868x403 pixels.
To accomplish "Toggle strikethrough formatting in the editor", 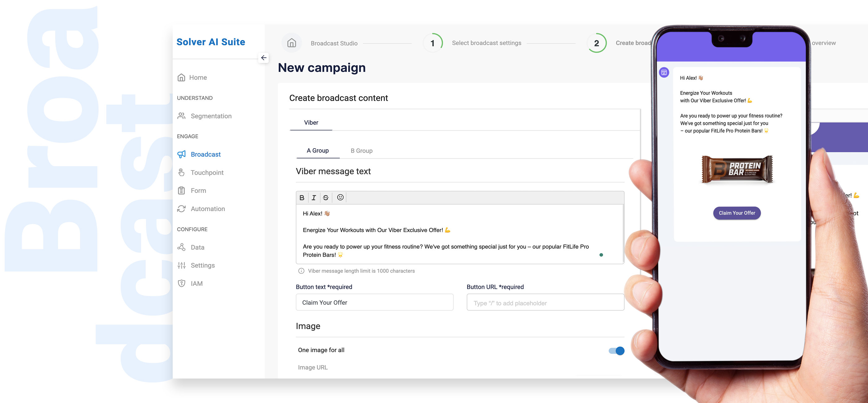I will [x=325, y=198].
